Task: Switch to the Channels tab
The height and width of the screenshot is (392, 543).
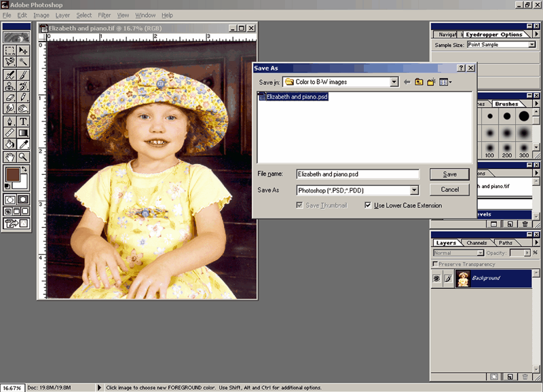Action: tap(476, 243)
